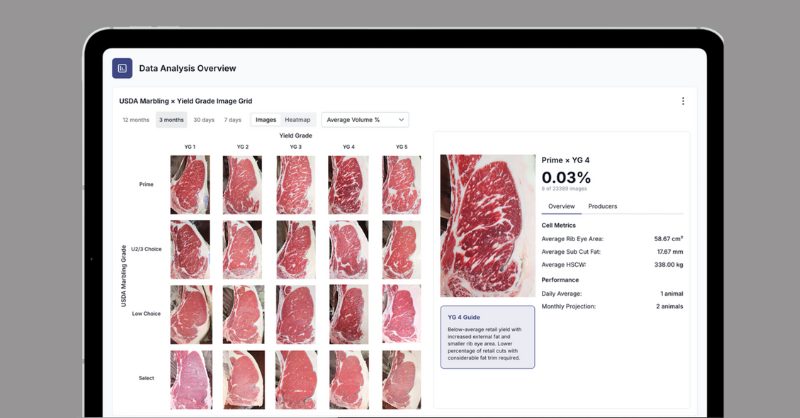Select the Prime YG 1 ribeye thumbnail

(x=190, y=185)
